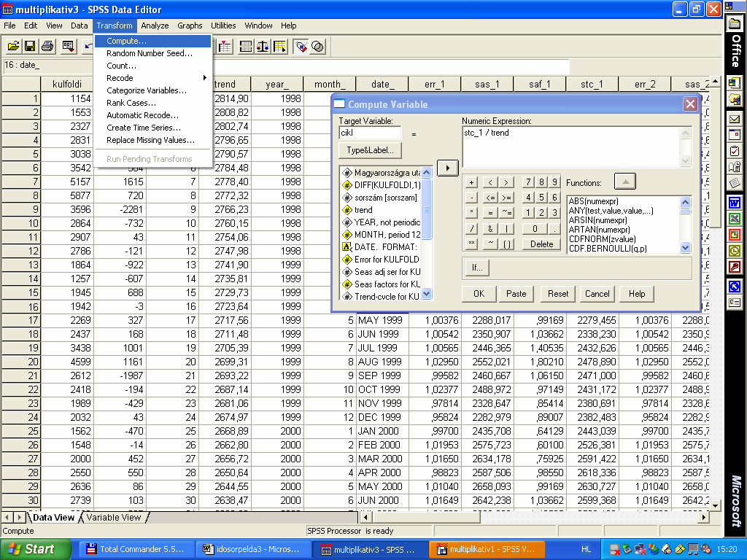Click Functions list scroll-up arrow
Viewport: 747px width, 560px height.
pyautogui.click(x=686, y=202)
